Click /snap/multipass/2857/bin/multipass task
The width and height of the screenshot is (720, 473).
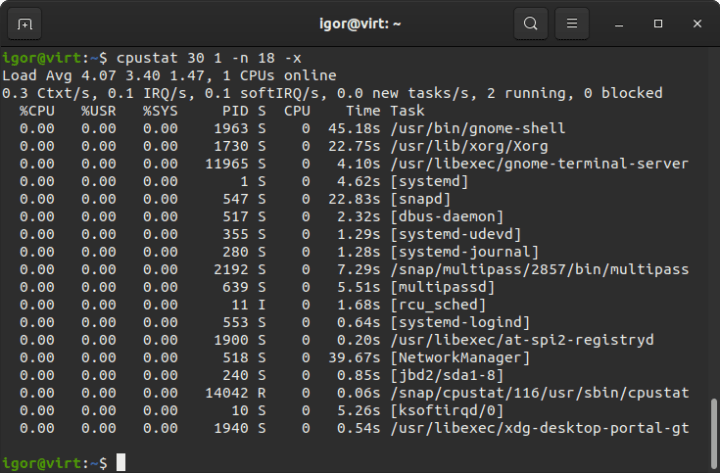tap(539, 270)
